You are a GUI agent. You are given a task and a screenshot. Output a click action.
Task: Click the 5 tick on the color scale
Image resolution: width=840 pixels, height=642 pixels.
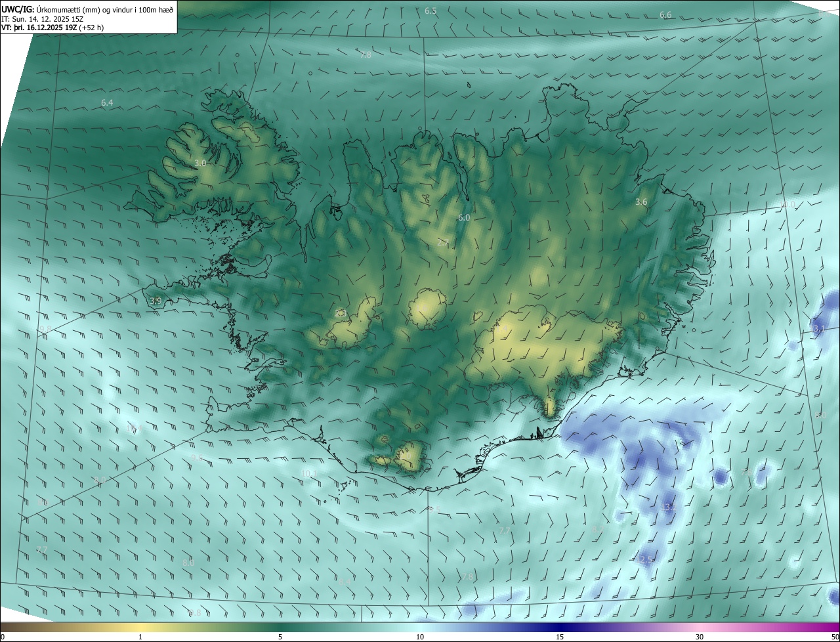point(280,637)
